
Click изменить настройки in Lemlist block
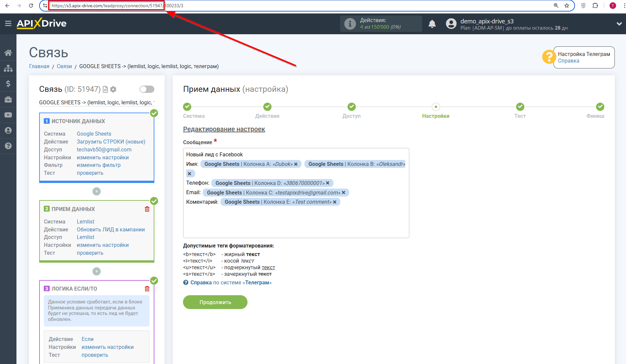tap(103, 245)
